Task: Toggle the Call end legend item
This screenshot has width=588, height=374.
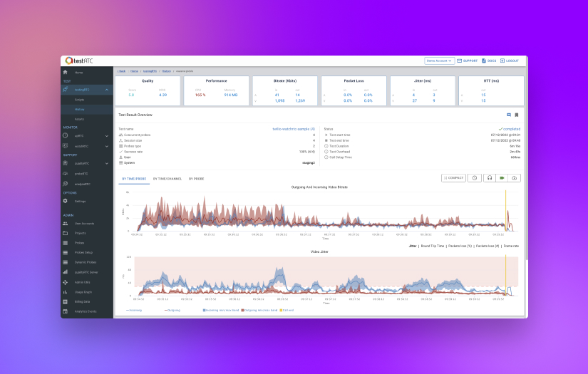Action: (x=287, y=311)
